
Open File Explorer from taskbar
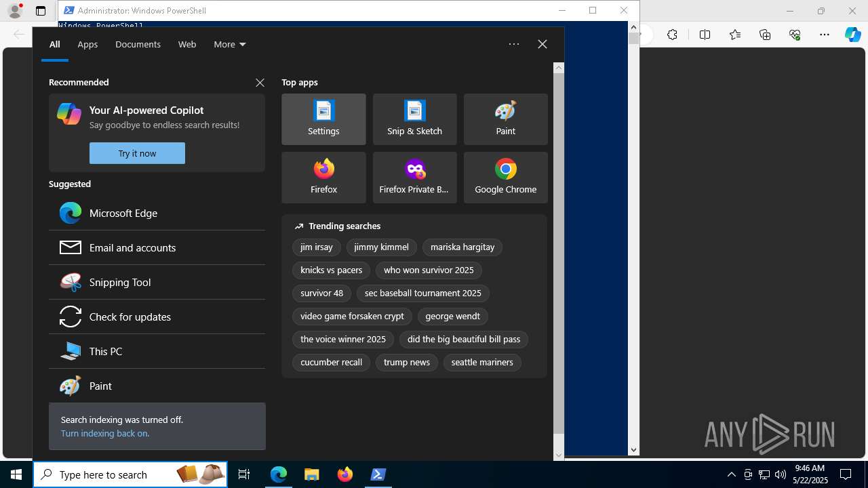pos(311,474)
